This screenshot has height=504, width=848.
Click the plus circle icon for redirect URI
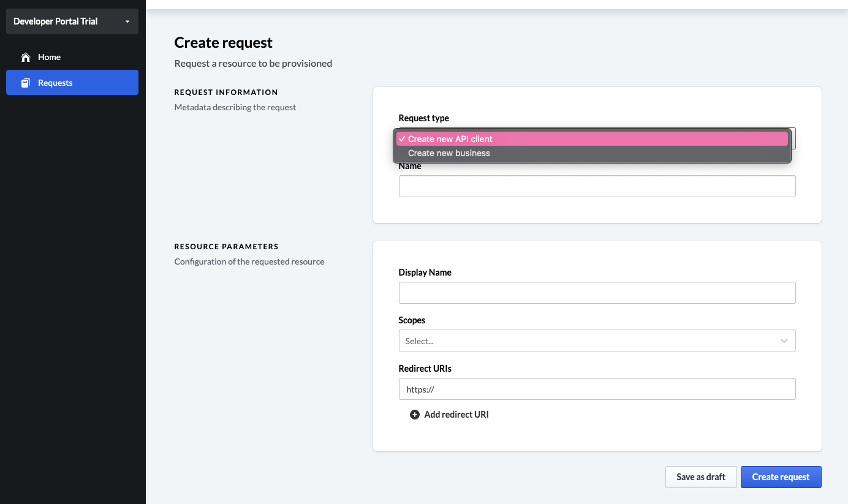pyautogui.click(x=414, y=415)
